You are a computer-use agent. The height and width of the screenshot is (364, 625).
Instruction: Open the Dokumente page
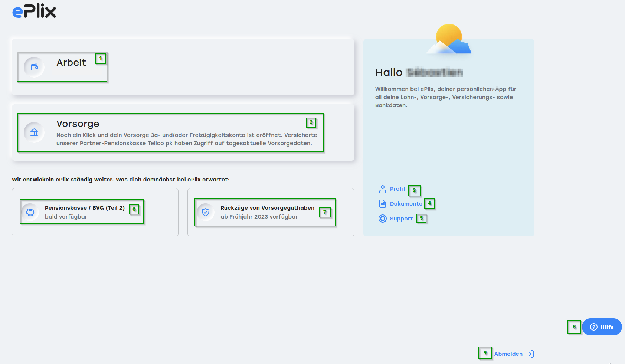click(x=405, y=203)
